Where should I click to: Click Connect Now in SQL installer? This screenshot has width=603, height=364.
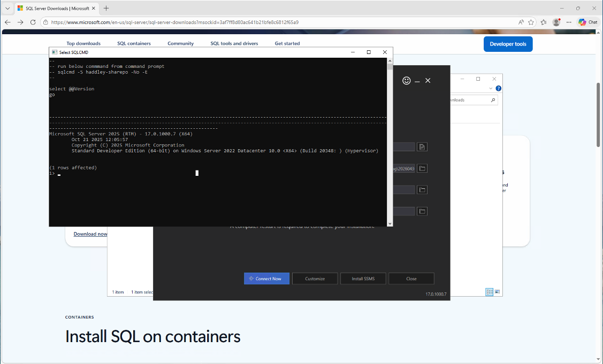tap(266, 278)
